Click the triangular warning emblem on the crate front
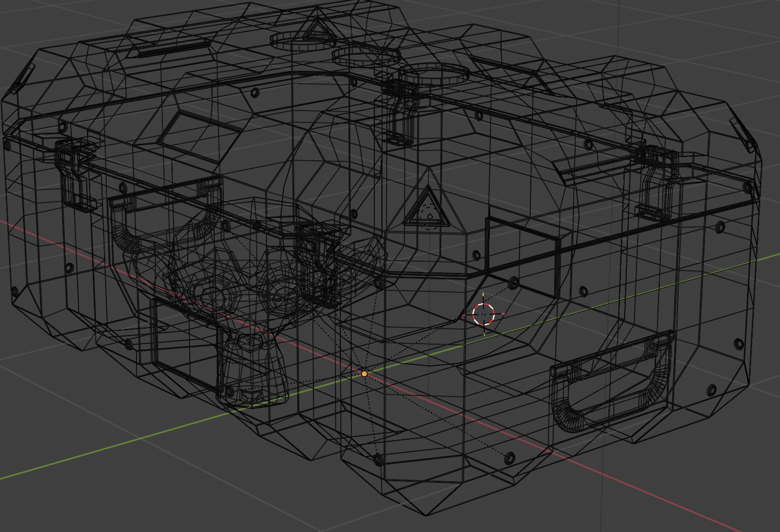 pos(428,208)
